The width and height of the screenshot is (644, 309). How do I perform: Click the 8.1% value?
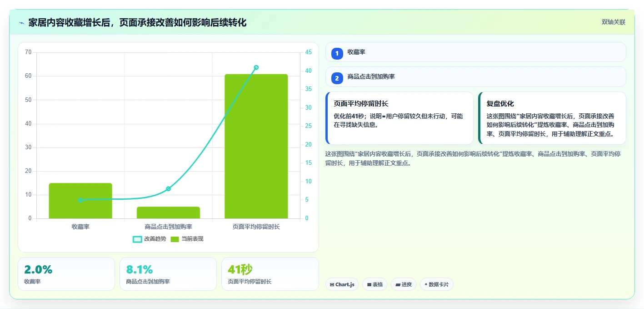pos(140,269)
